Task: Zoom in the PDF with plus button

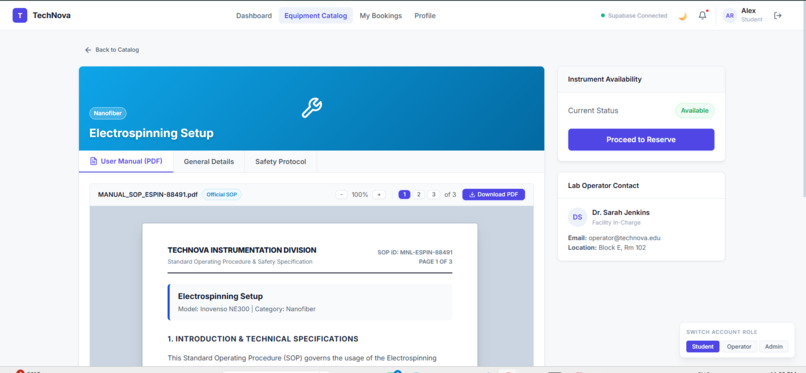Action: tap(379, 195)
